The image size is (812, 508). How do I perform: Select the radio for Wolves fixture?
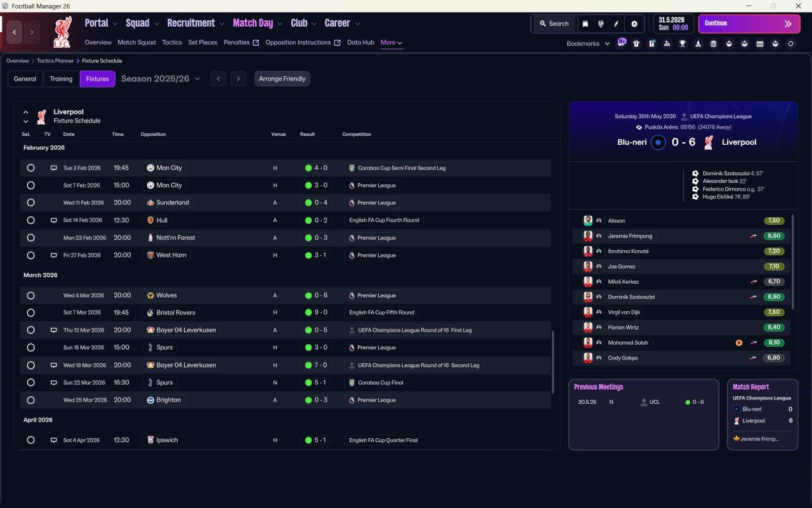30,296
